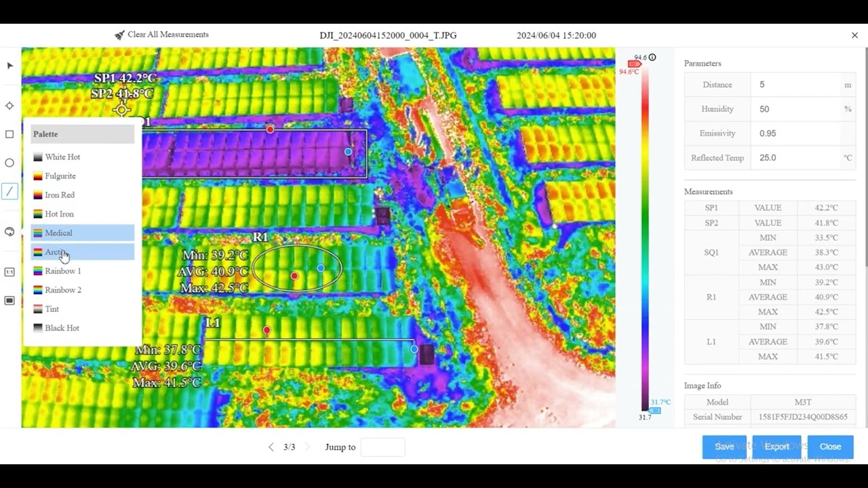Click the 43.0°C SQ1 max value
The height and width of the screenshot is (488, 868).
click(x=826, y=268)
